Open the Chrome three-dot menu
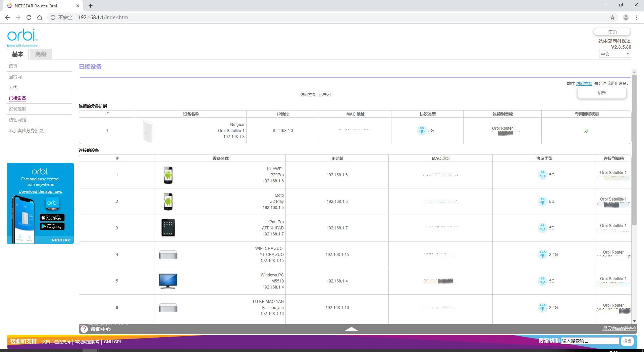The image size is (644, 352). 637,17
